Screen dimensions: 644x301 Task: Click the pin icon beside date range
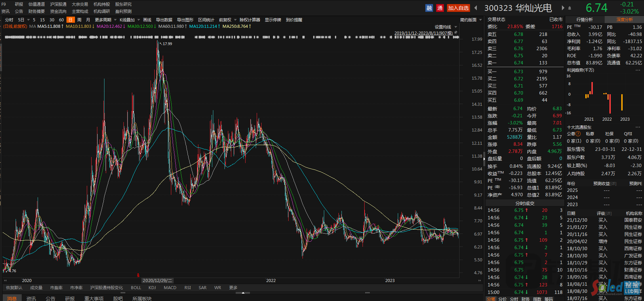click(456, 33)
